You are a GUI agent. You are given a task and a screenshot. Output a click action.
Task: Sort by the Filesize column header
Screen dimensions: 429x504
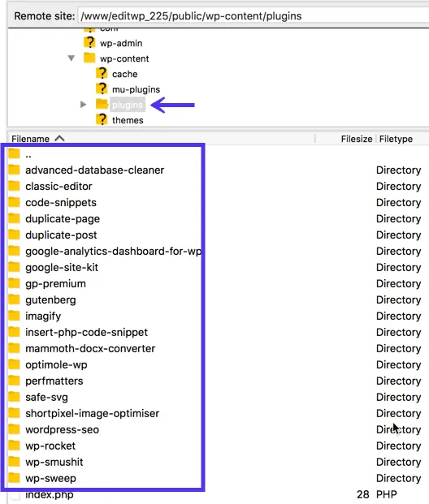[357, 139]
